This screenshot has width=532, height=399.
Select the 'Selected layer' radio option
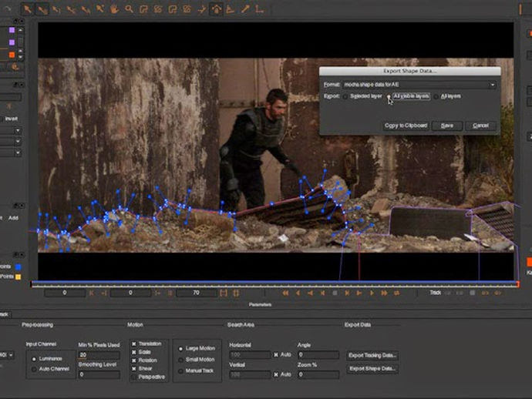[x=345, y=97]
